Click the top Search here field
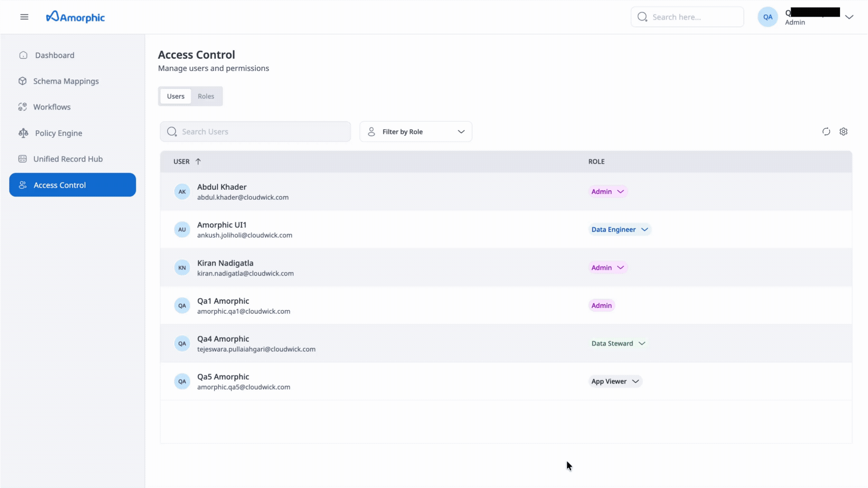 [687, 17]
